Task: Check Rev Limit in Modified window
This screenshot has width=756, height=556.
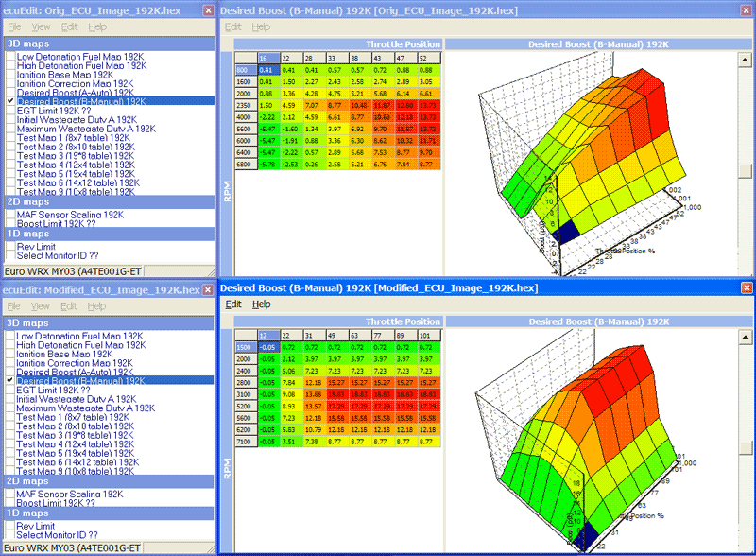Action: (x=10, y=526)
